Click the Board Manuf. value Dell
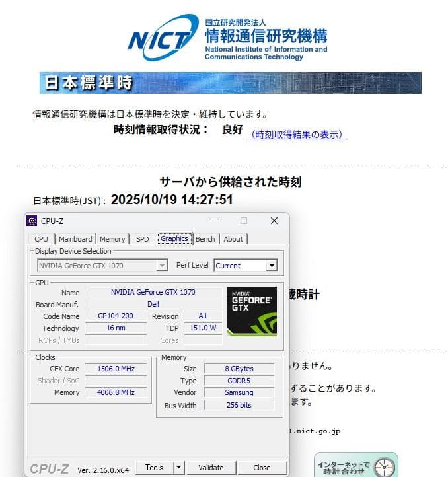Image resolution: width=448 pixels, height=477 pixels. pos(153,304)
